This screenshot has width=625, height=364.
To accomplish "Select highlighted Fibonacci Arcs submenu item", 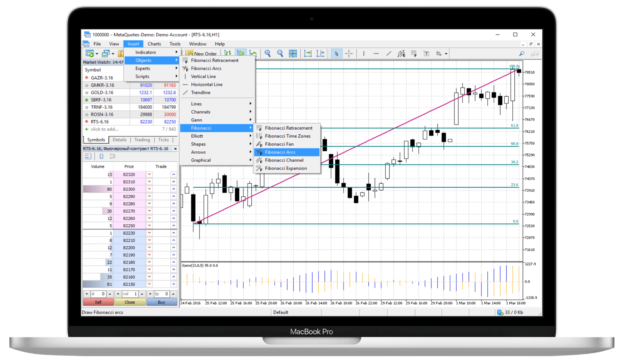I will (287, 152).
